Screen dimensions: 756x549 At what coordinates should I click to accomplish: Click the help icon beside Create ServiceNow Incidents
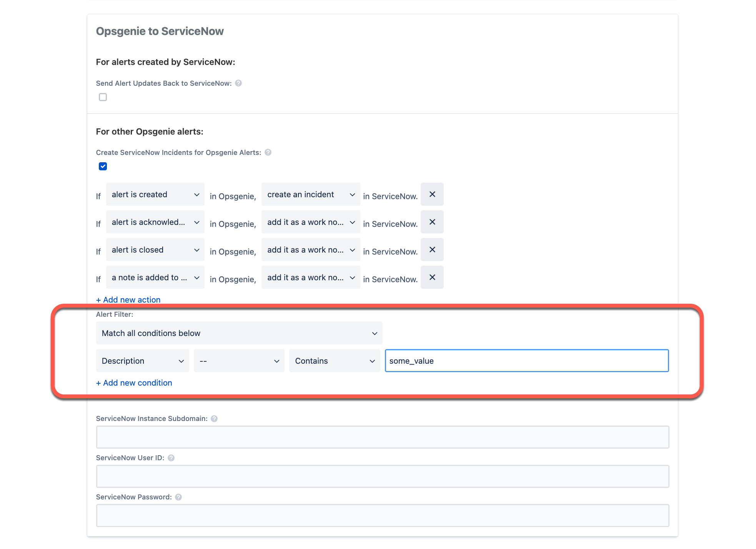tap(268, 152)
